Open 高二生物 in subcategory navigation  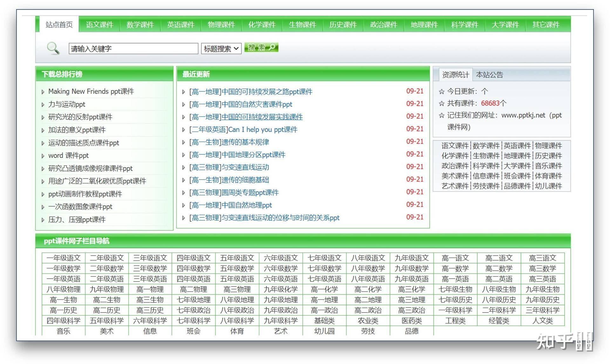click(107, 300)
